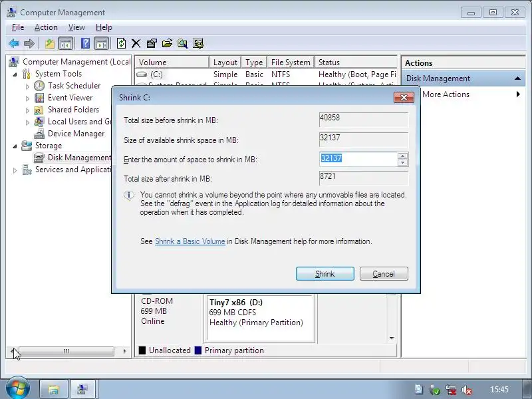The height and width of the screenshot is (399, 532).
Task: Click the Explore magnifier toolbar icon
Action: 182,43
